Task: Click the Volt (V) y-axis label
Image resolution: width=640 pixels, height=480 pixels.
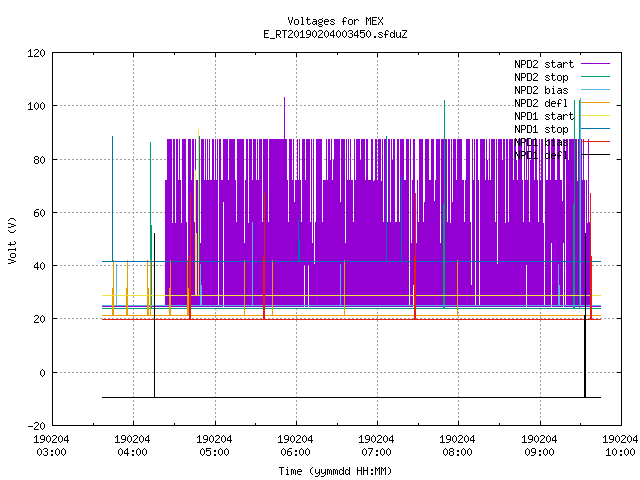Action: [x=12, y=241]
